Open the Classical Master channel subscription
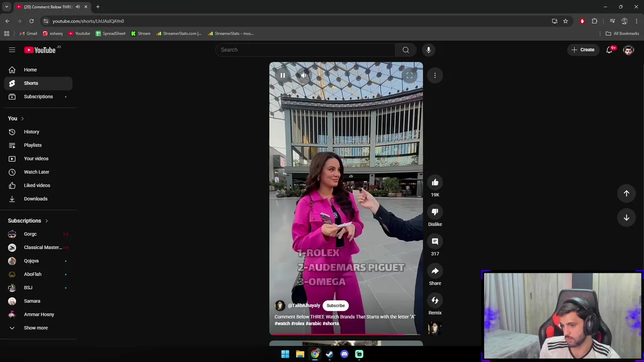The width and height of the screenshot is (644, 362). tap(38, 247)
